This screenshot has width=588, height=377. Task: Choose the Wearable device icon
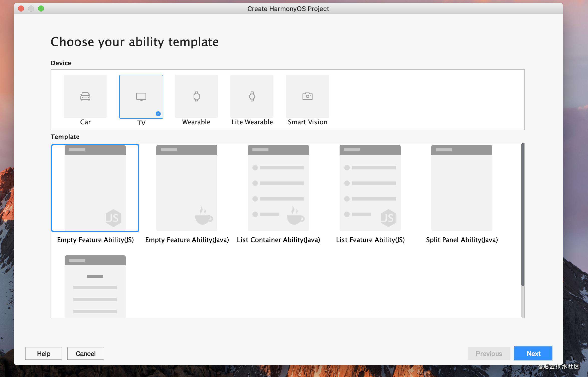click(x=196, y=96)
